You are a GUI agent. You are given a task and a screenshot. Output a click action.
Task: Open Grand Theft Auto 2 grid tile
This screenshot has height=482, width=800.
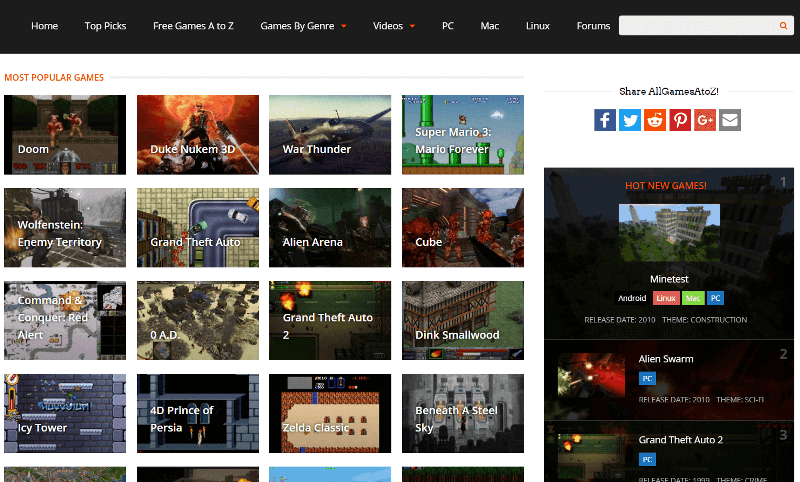(330, 320)
